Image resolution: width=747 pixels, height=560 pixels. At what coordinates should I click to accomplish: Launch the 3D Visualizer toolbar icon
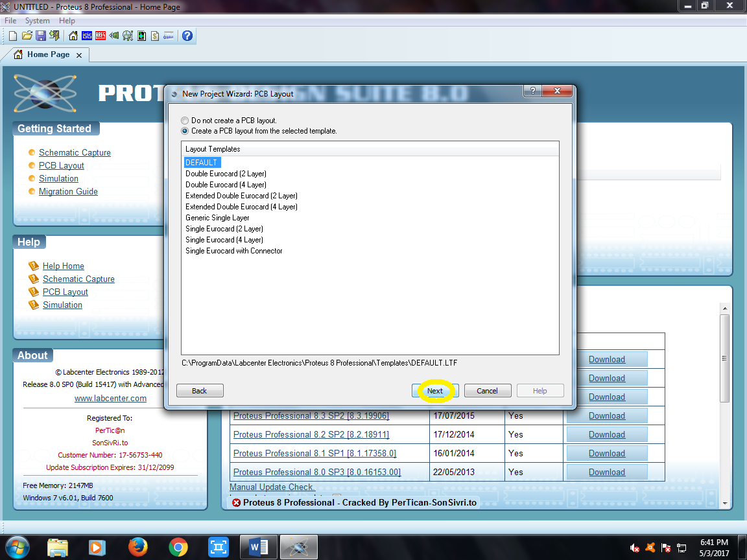tap(114, 36)
